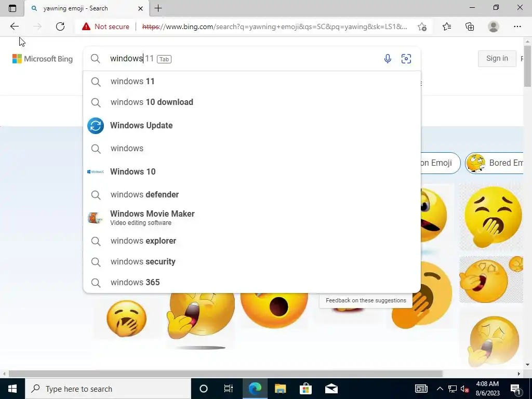This screenshot has width=532, height=399.
Task: Choose suggestion windows security
Action: (252, 262)
